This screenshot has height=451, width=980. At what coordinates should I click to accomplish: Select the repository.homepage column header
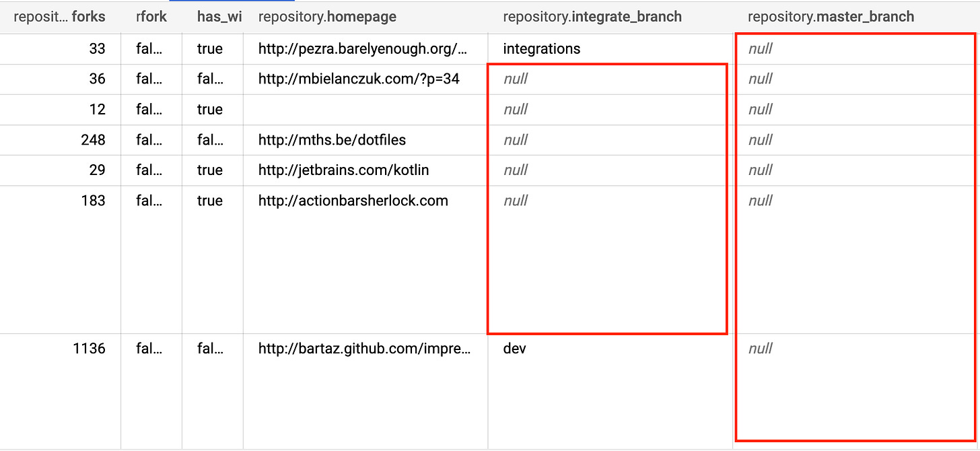pos(327,17)
